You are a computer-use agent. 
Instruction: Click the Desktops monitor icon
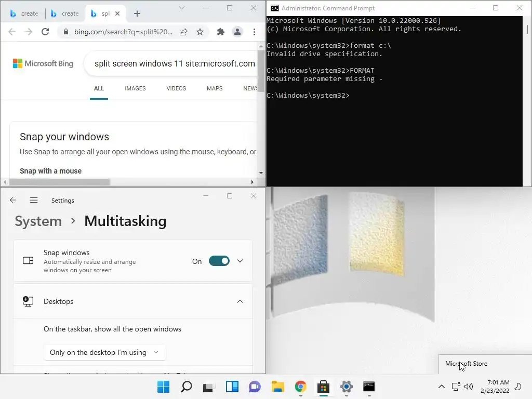coord(28,301)
